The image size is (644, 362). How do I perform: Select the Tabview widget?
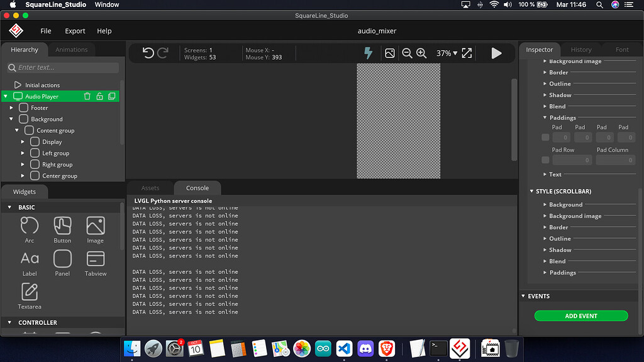click(96, 263)
